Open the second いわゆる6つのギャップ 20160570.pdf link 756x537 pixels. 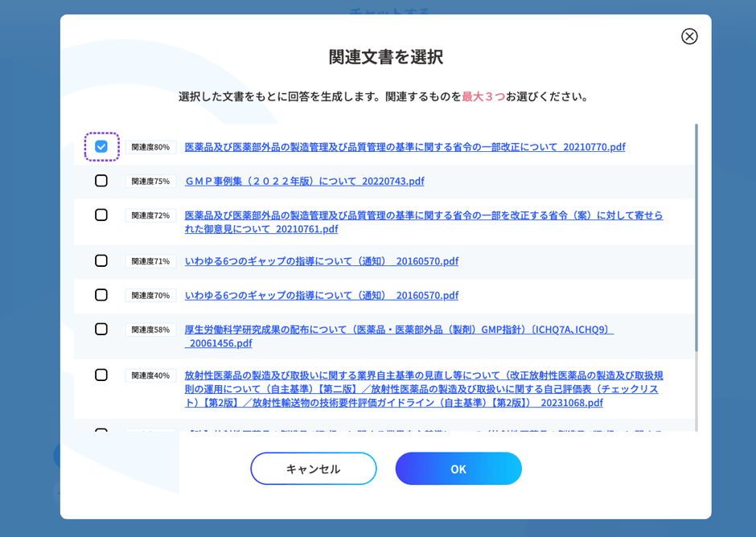point(320,295)
